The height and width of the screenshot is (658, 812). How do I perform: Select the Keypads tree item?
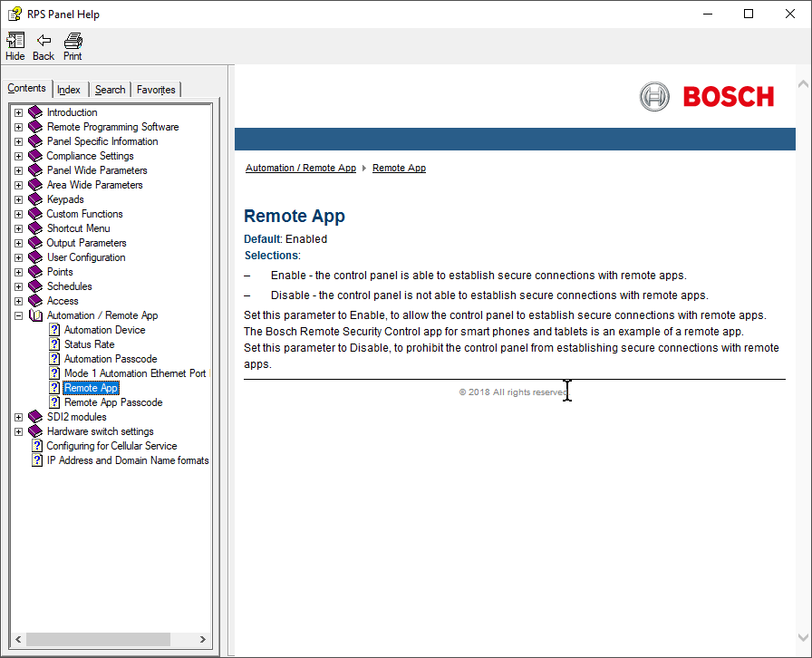65,199
